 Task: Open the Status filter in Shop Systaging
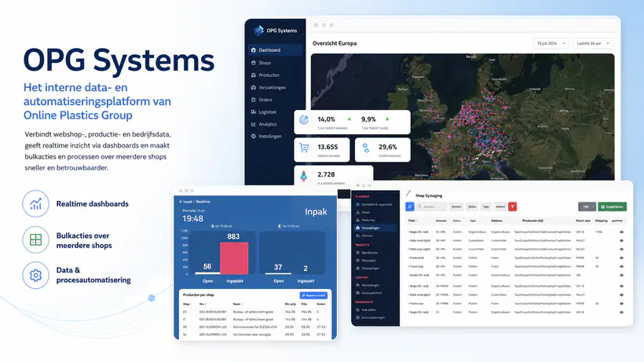[472, 207]
